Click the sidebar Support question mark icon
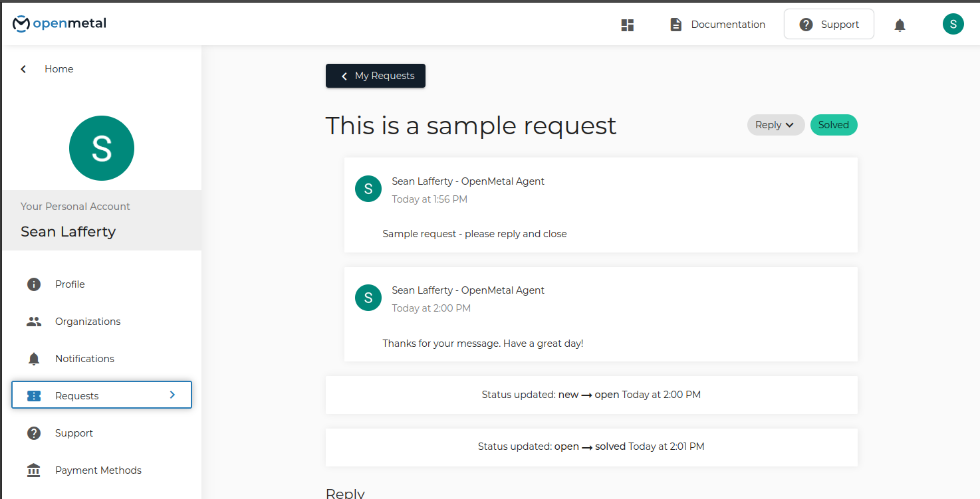980x499 pixels. coord(33,433)
